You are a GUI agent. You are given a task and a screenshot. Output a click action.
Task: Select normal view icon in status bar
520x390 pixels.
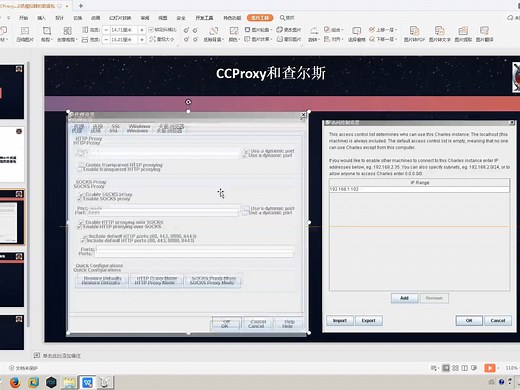pyautogui.click(x=446, y=368)
